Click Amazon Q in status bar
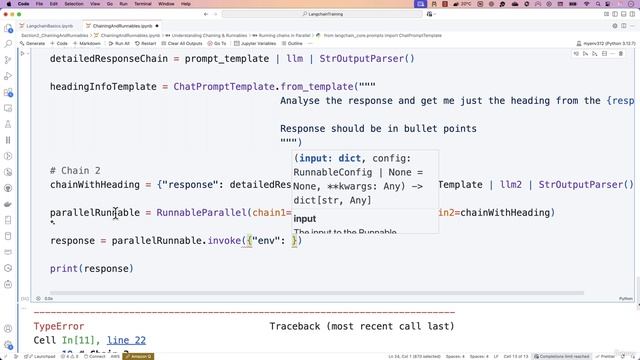Image resolution: width=640 pixels, height=360 pixels. coord(139,356)
